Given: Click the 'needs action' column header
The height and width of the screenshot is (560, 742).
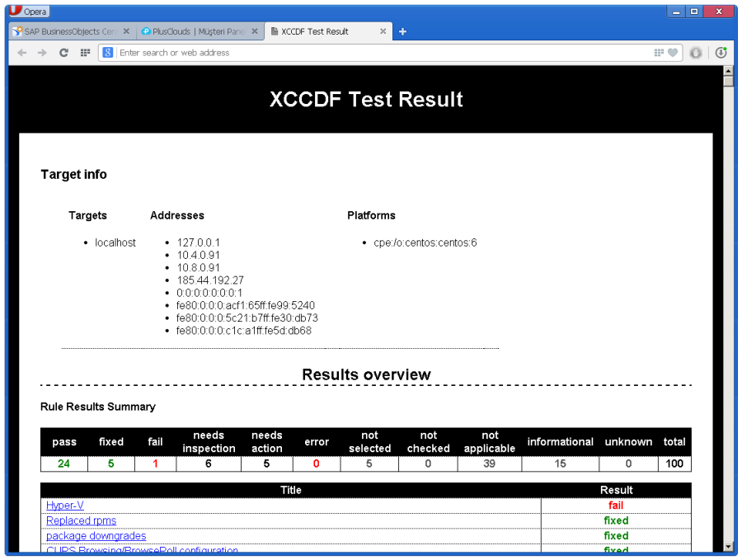Looking at the screenshot, I should (x=267, y=442).
